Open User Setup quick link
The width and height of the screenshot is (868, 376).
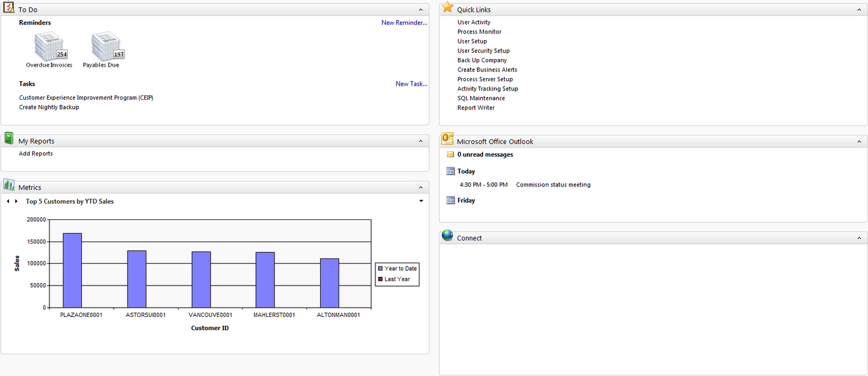(472, 41)
